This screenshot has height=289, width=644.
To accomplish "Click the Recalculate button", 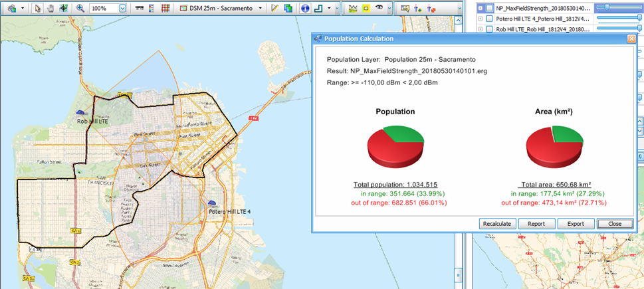I will (496, 224).
